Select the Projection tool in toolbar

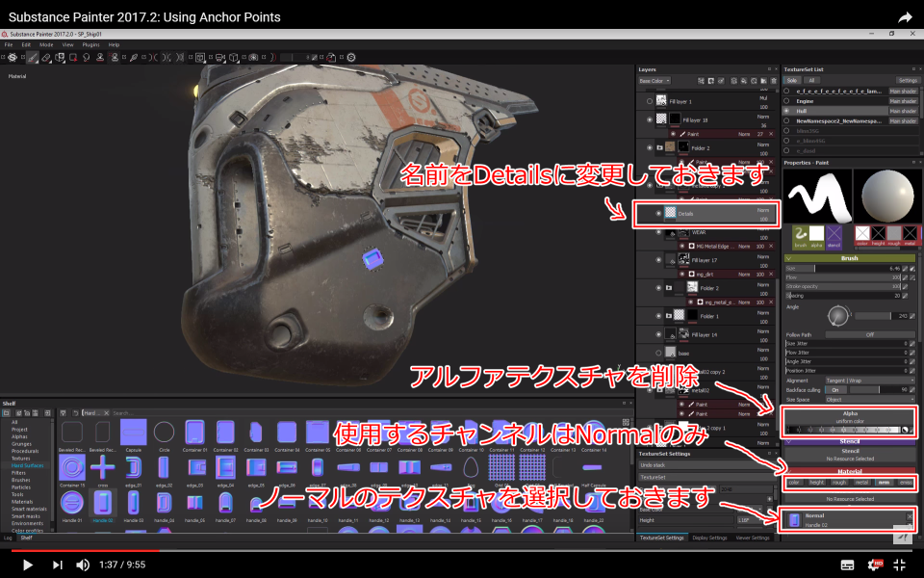tap(60, 58)
